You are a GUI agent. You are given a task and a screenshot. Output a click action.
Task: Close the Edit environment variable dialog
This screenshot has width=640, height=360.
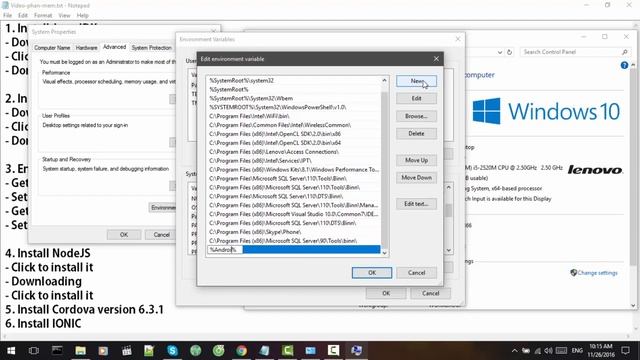(436, 59)
